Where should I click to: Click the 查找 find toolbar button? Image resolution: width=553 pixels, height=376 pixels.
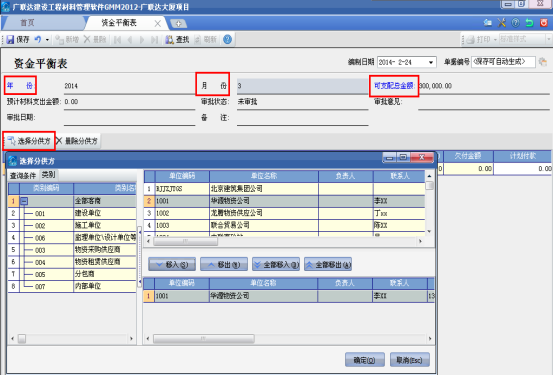click(177, 40)
